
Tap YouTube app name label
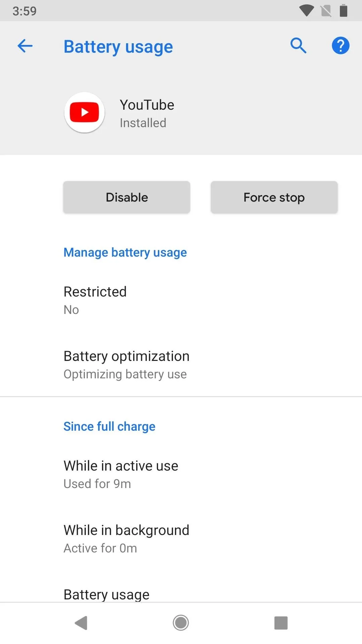click(147, 105)
